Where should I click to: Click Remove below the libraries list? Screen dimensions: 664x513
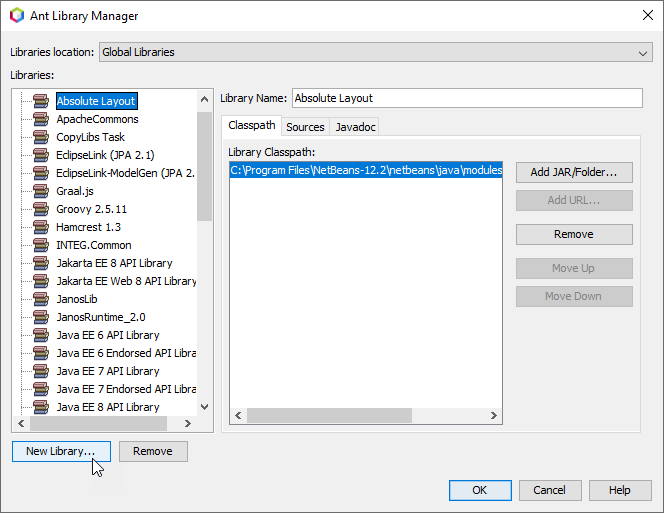point(153,451)
